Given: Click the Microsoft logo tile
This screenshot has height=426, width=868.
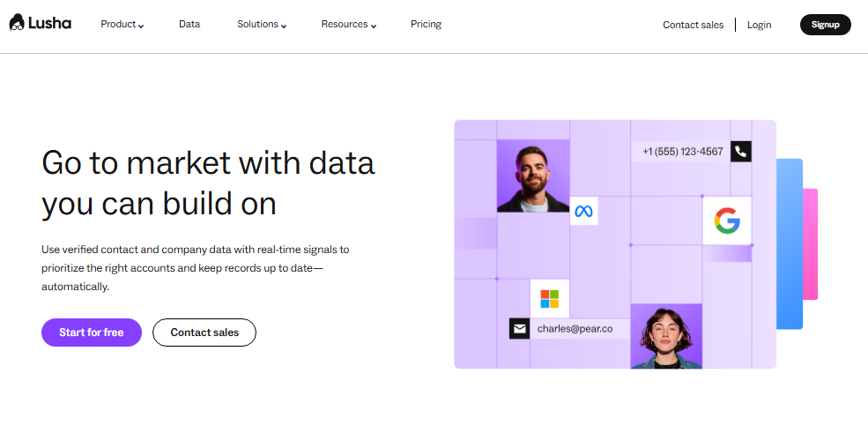Looking at the screenshot, I should click(x=550, y=299).
